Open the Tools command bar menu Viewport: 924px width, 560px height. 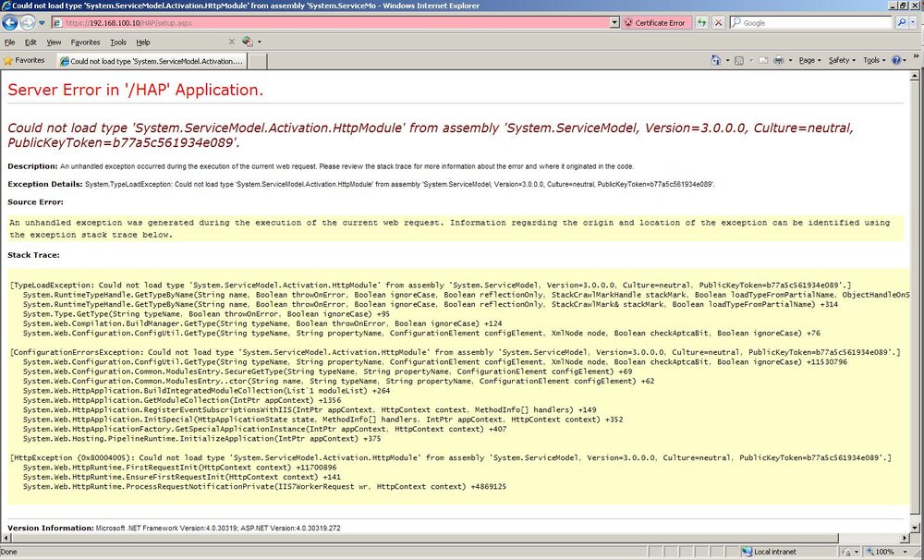[x=874, y=60]
